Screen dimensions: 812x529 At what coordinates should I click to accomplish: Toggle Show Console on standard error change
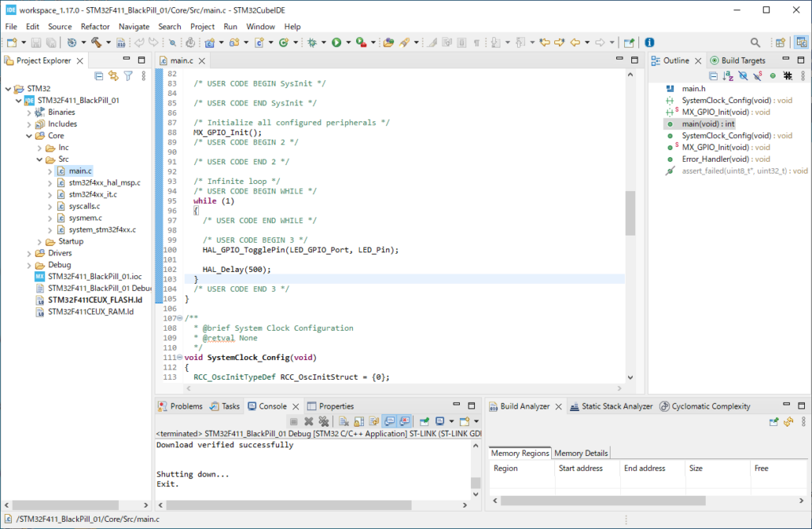[x=404, y=421]
